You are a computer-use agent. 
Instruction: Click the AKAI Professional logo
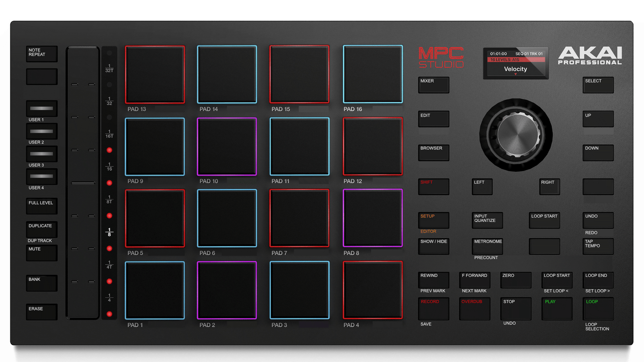[590, 56]
